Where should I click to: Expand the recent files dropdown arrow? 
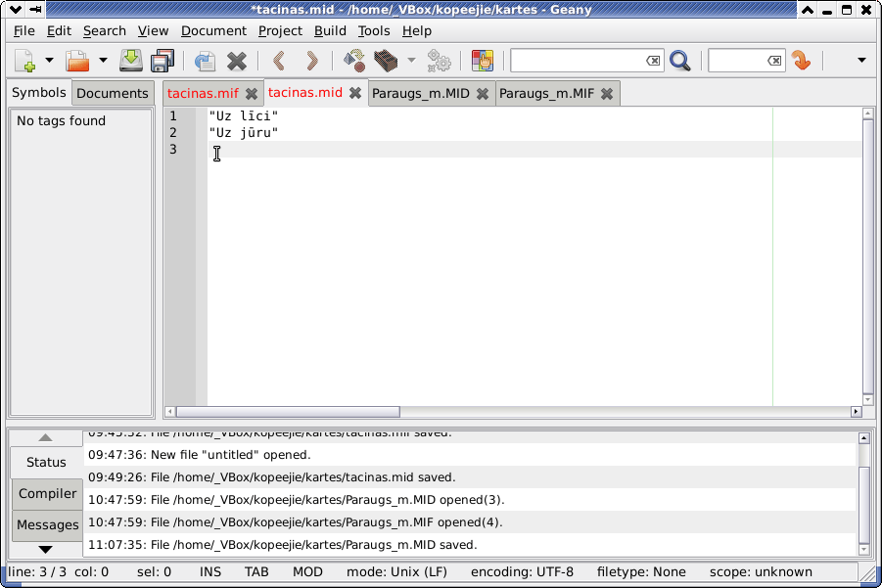pyautogui.click(x=103, y=60)
